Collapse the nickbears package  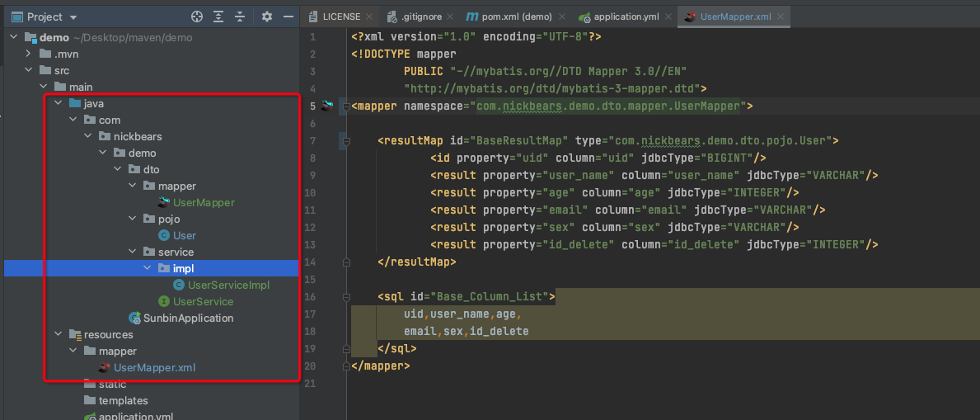[88, 136]
